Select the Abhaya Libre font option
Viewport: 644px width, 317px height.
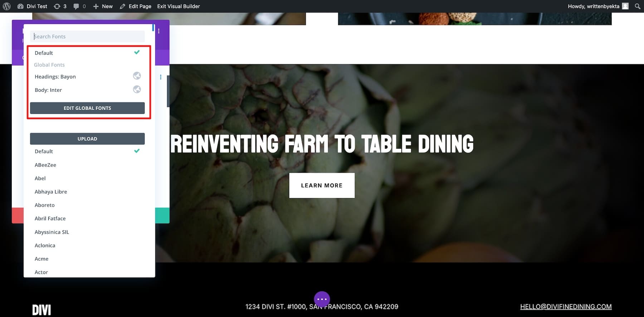coord(51,192)
